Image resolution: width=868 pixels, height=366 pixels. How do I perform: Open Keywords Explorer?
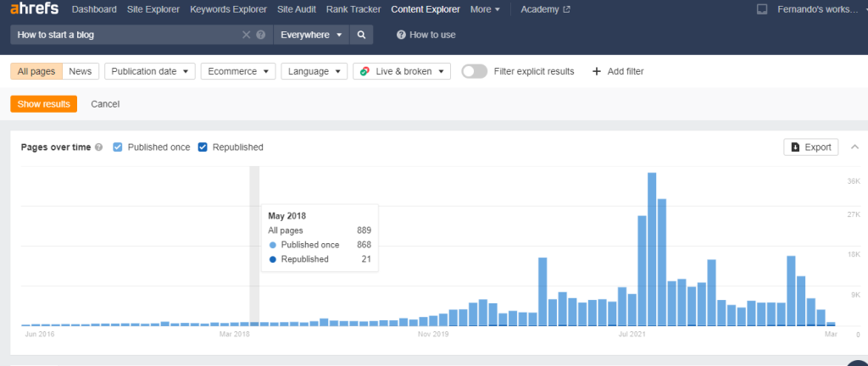tap(228, 9)
